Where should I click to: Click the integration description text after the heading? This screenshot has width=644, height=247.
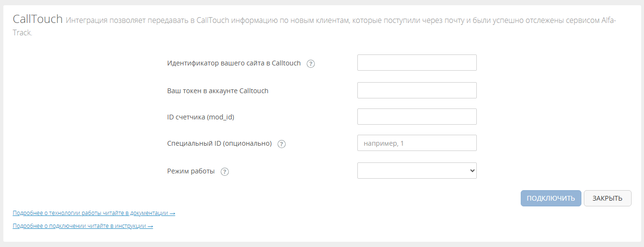pos(334,21)
